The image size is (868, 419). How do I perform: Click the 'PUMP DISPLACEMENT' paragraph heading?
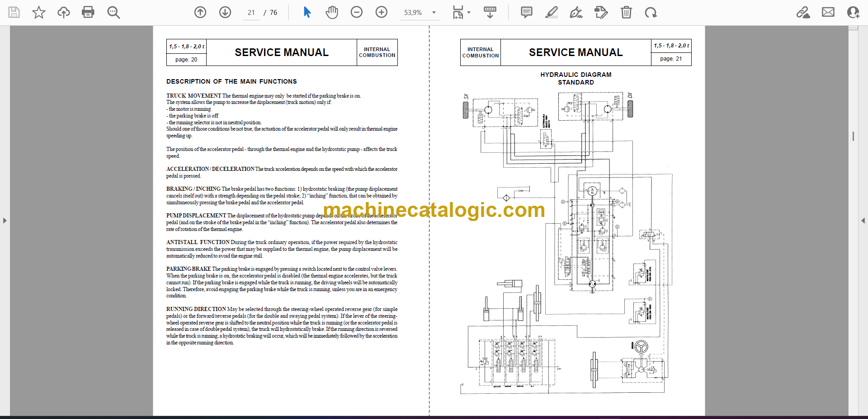(196, 216)
